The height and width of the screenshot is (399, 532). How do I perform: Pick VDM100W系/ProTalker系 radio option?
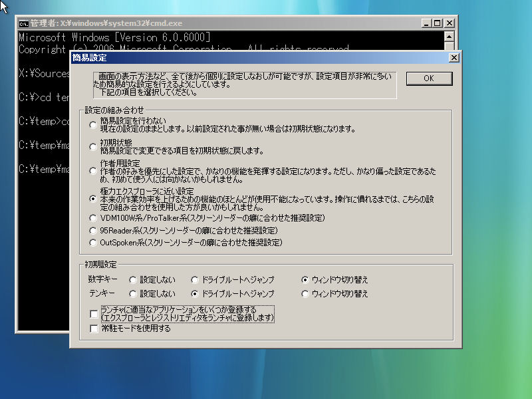[93, 218]
